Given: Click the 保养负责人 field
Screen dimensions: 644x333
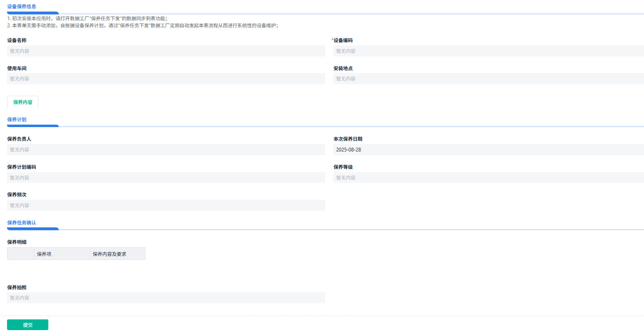Looking at the screenshot, I should point(166,150).
